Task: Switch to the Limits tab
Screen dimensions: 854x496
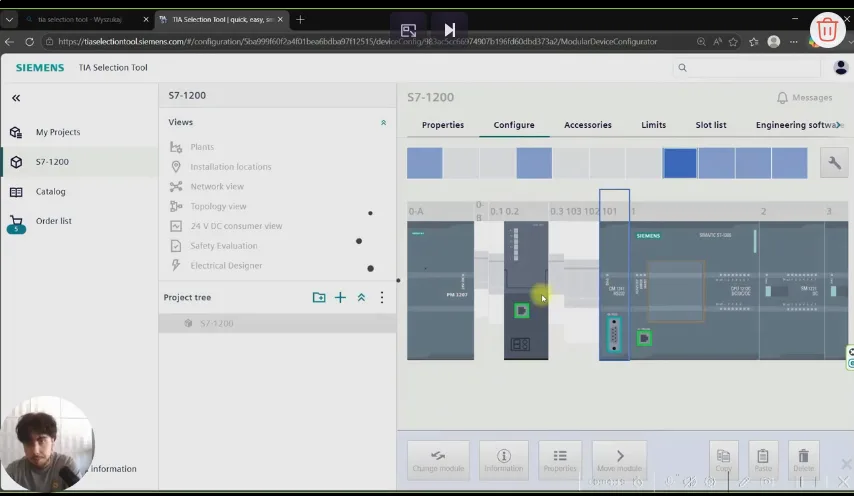Action: 653,125
